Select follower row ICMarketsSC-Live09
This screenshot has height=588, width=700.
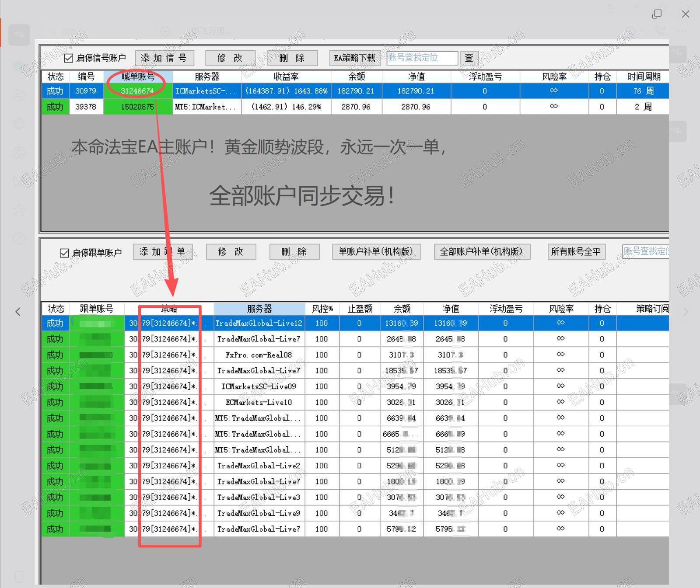[x=355, y=386]
